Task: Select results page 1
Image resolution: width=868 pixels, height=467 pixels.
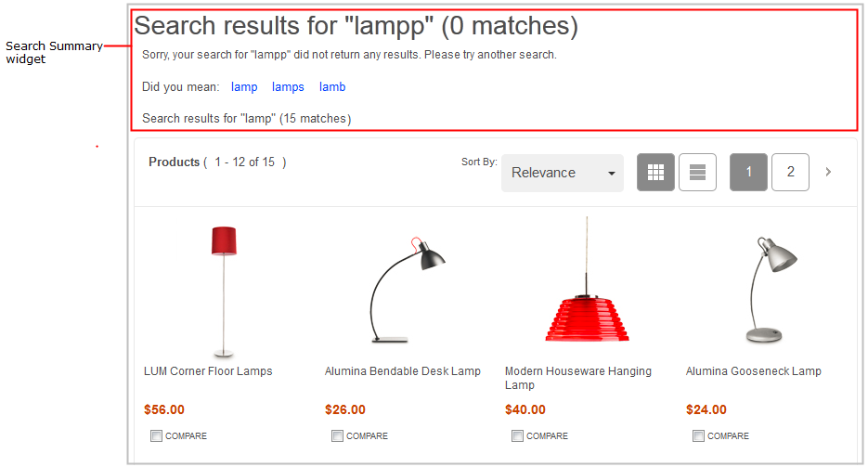Action: (x=748, y=172)
